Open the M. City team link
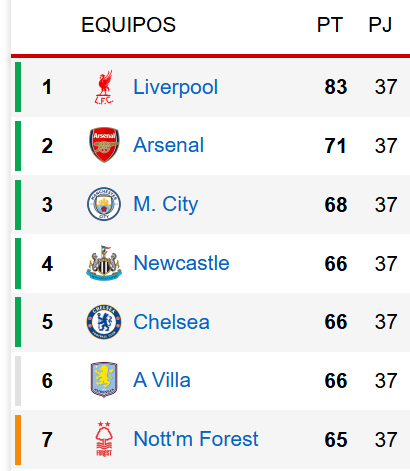Screen dimensions: 410x471 pos(166,204)
